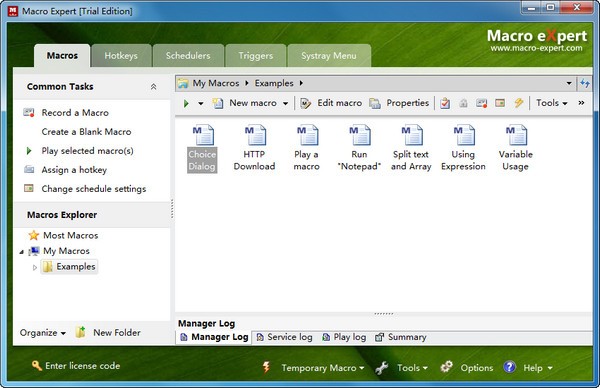Open the Organize dropdown menu
Viewport: 600px width, 388px height.
coord(42,333)
